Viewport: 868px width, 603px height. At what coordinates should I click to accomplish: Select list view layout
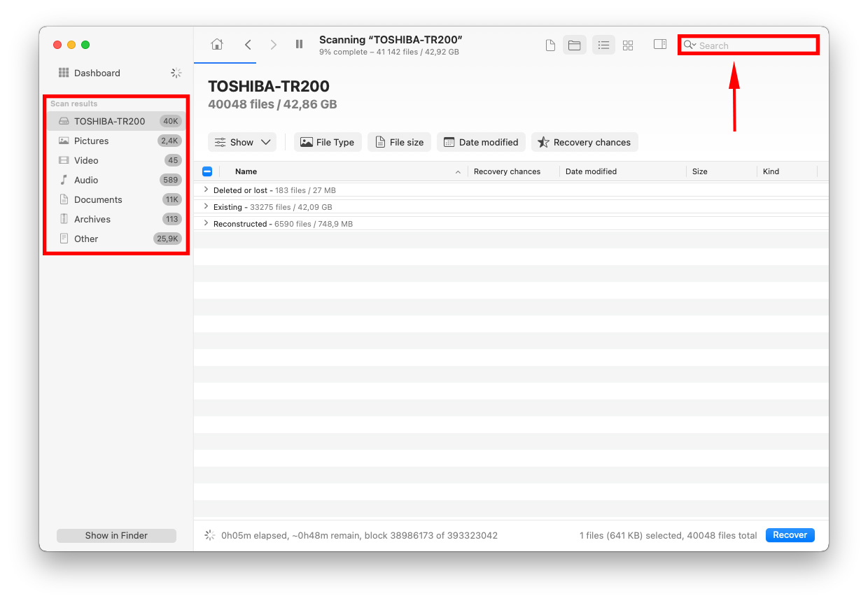[x=603, y=45]
